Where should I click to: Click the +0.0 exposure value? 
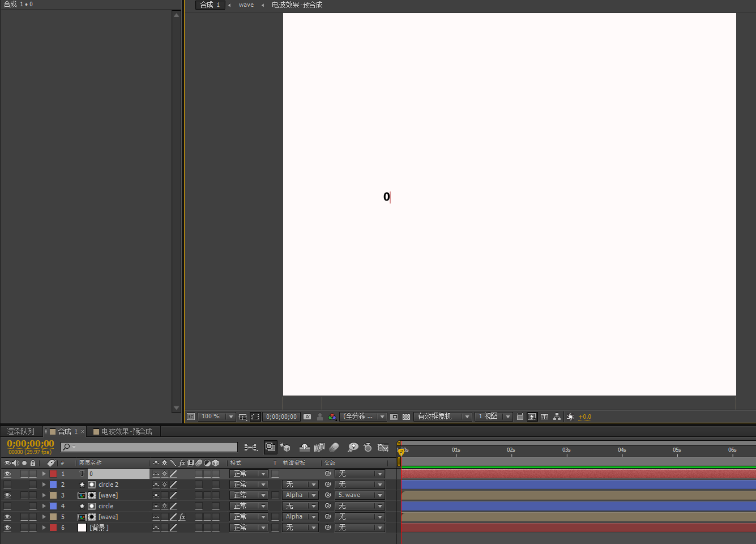(585, 416)
